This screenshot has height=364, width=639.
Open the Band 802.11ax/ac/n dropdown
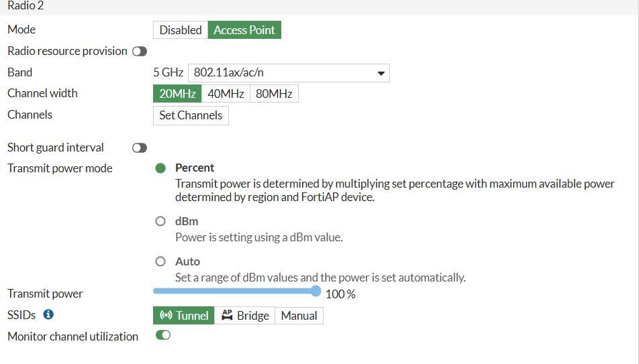point(288,72)
